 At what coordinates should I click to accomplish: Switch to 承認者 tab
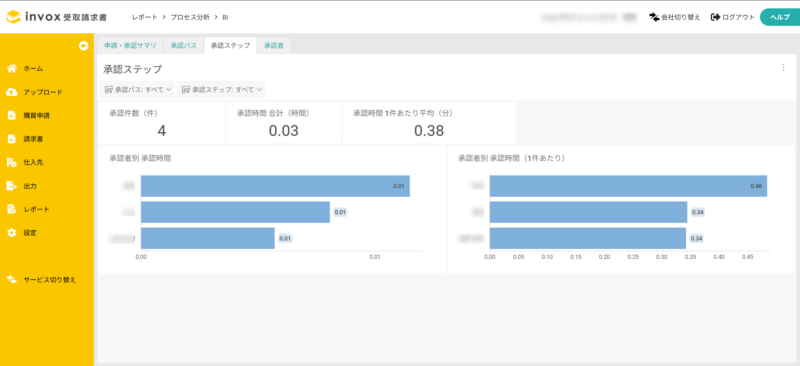click(x=274, y=45)
